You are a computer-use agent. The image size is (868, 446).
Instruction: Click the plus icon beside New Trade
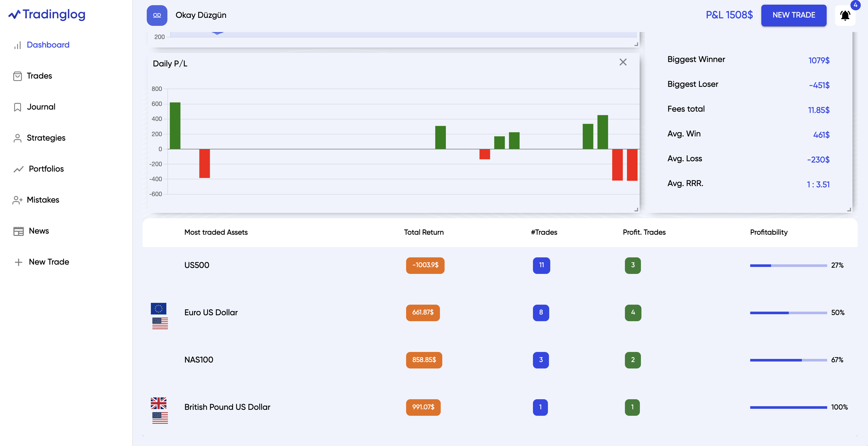pos(19,262)
